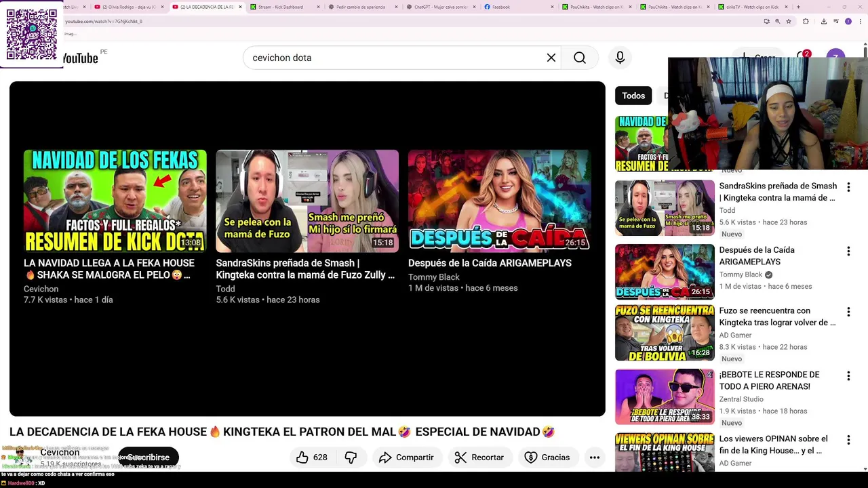Open end-screen SandraSkins preñada de Smash thumbnail

[x=307, y=201]
